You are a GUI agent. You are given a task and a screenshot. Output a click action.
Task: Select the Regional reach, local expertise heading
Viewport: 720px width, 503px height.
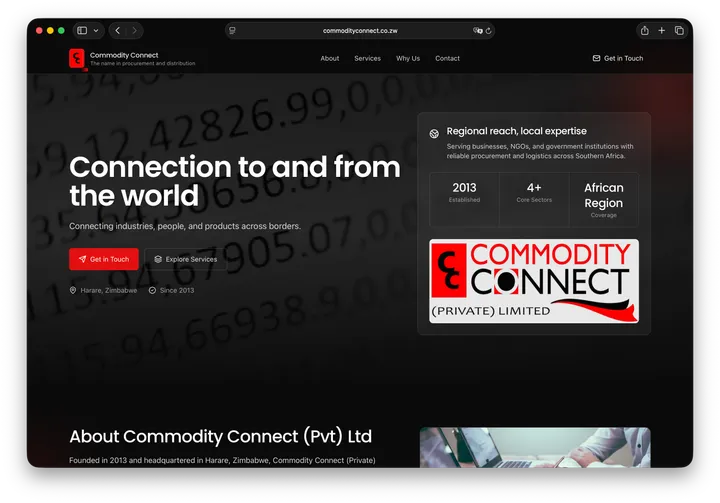click(x=517, y=131)
